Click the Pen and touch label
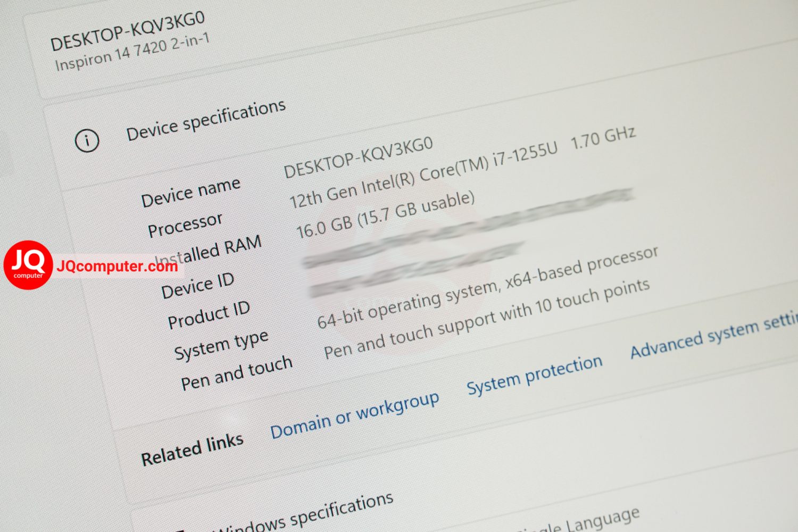This screenshot has height=532, width=798. [237, 373]
